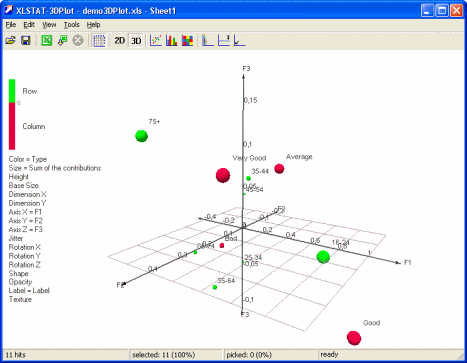The image size is (467, 363).
Task: Select the colored heatmap tiles icon
Action: pos(187,41)
